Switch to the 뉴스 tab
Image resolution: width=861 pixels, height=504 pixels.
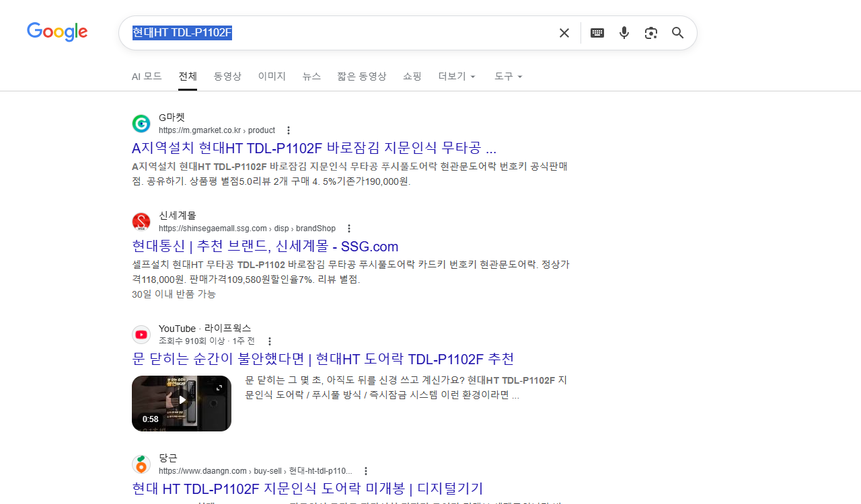[x=311, y=76]
